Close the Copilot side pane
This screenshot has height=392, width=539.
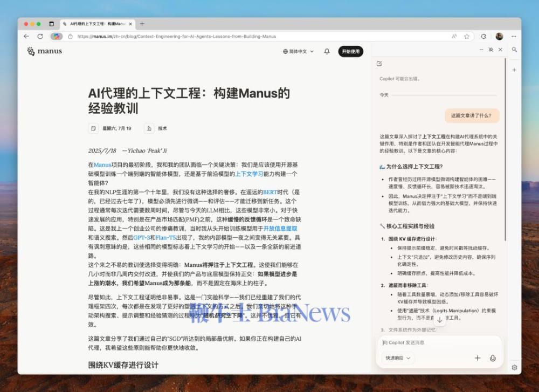coord(501,50)
